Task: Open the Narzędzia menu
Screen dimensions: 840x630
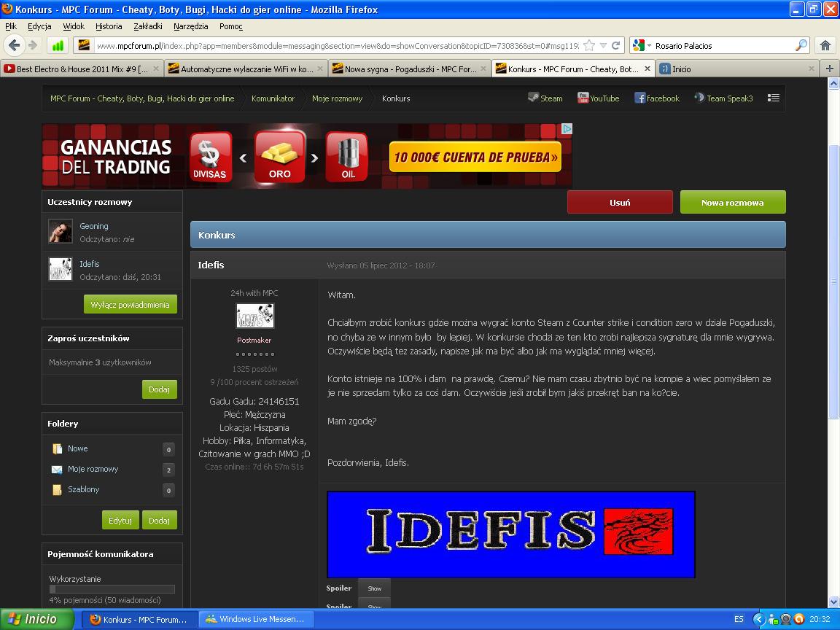Action: pyautogui.click(x=191, y=26)
